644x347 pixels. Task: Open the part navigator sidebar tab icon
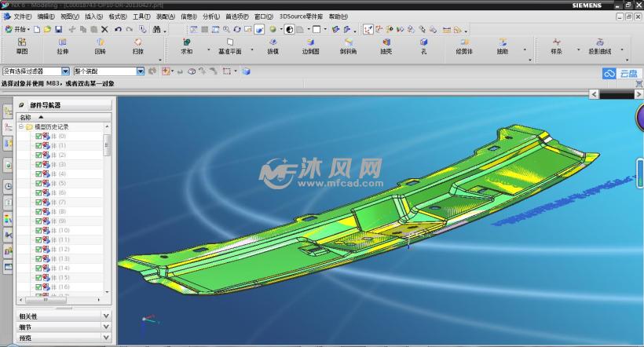pyautogui.click(x=8, y=128)
